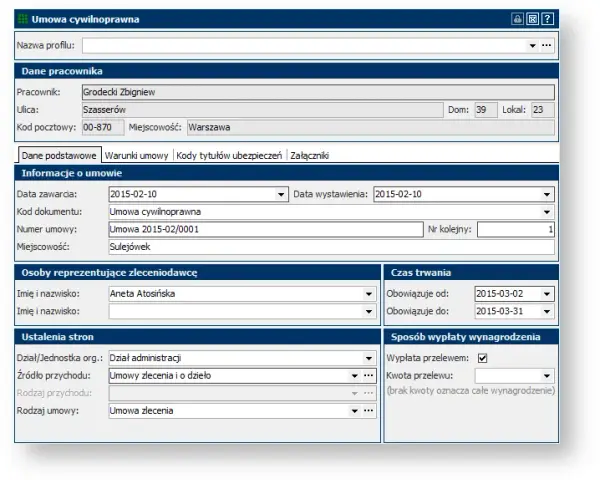Expand Kwota przelewu dropdown
This screenshot has height=480, width=600.
pyautogui.click(x=547, y=376)
